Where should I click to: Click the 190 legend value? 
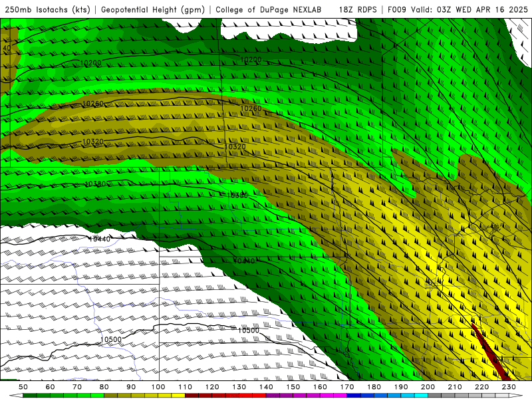coord(401,387)
